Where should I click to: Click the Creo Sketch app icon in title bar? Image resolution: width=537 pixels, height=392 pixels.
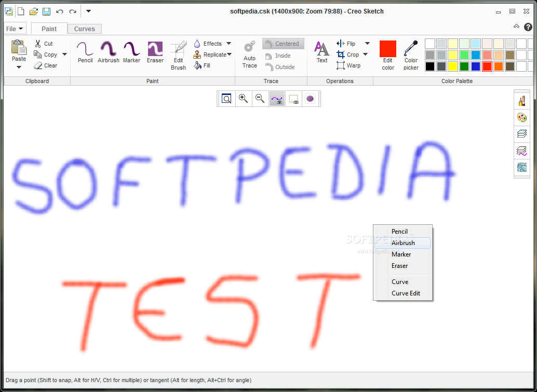[x=9, y=11]
